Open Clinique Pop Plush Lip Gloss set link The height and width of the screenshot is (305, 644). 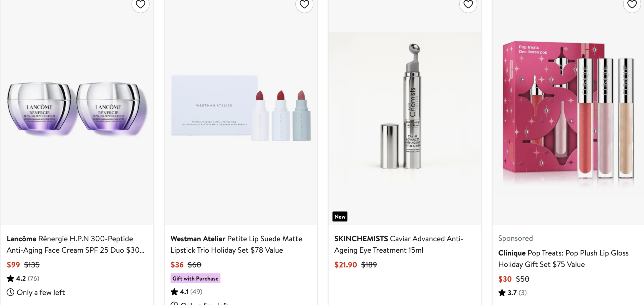[x=563, y=259]
